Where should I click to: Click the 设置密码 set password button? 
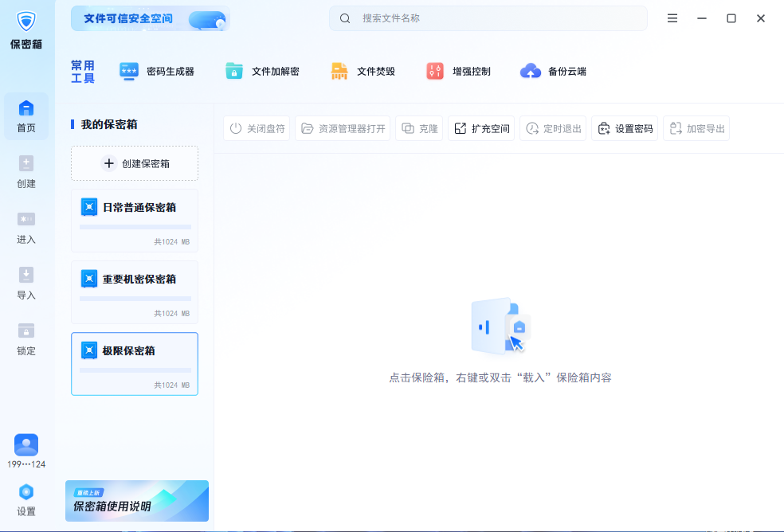[625, 128]
